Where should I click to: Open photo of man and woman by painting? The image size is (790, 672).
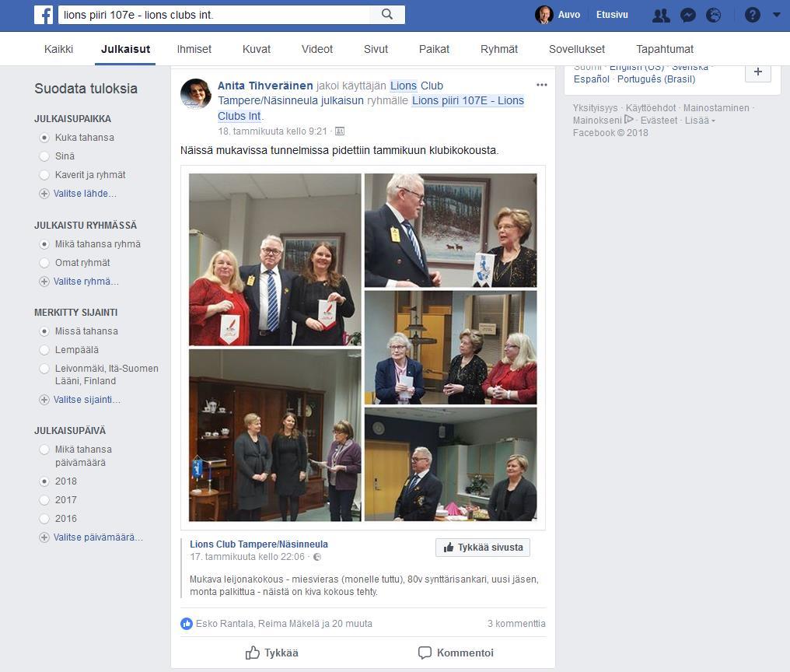[x=451, y=230]
